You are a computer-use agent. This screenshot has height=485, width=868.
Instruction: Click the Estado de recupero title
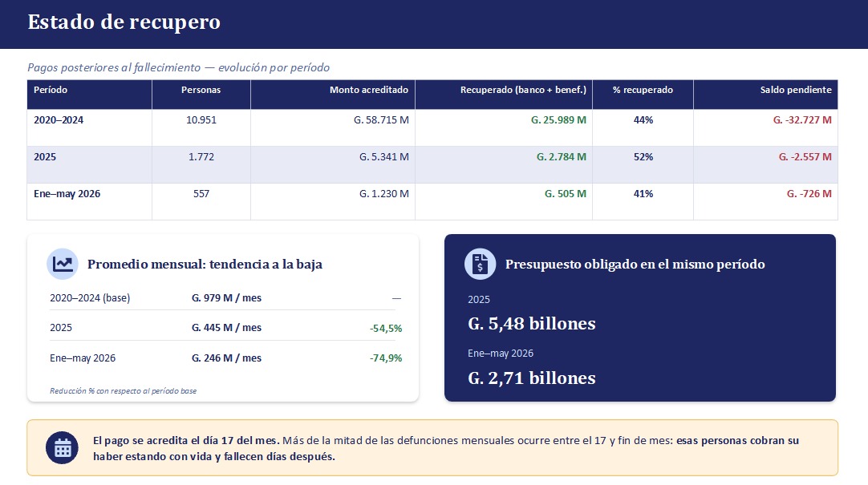point(124,22)
